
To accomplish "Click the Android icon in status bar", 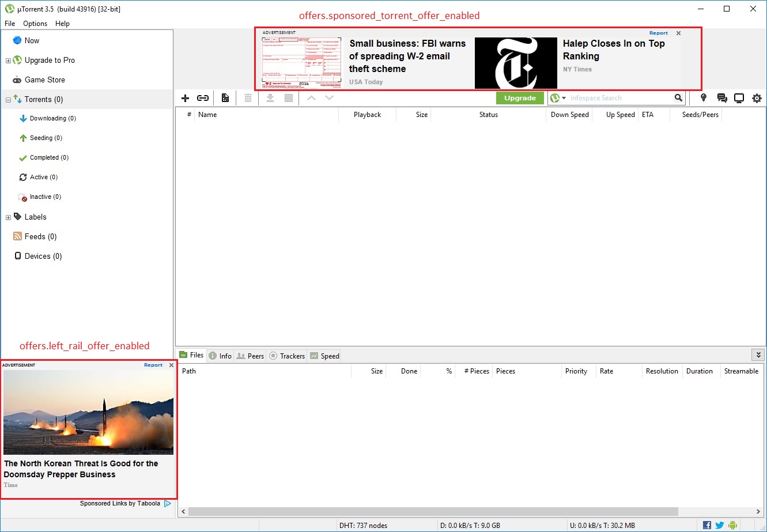I will click(733, 525).
